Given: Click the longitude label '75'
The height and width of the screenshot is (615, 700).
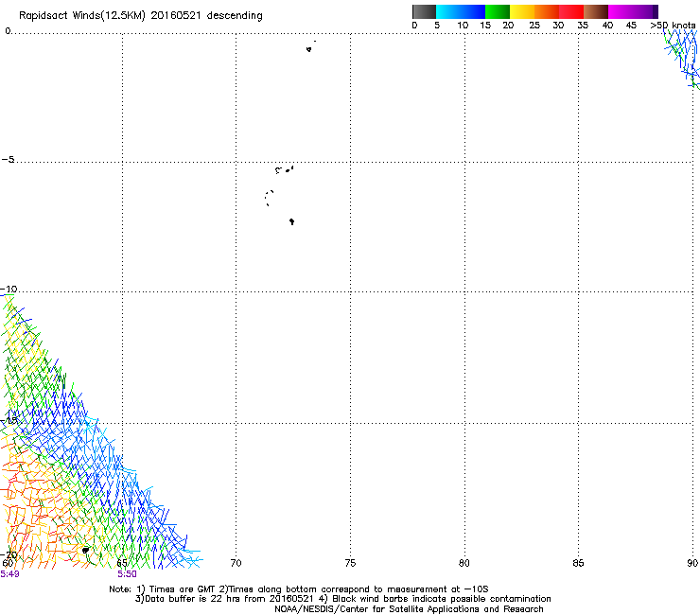Looking at the screenshot, I should [x=350, y=563].
